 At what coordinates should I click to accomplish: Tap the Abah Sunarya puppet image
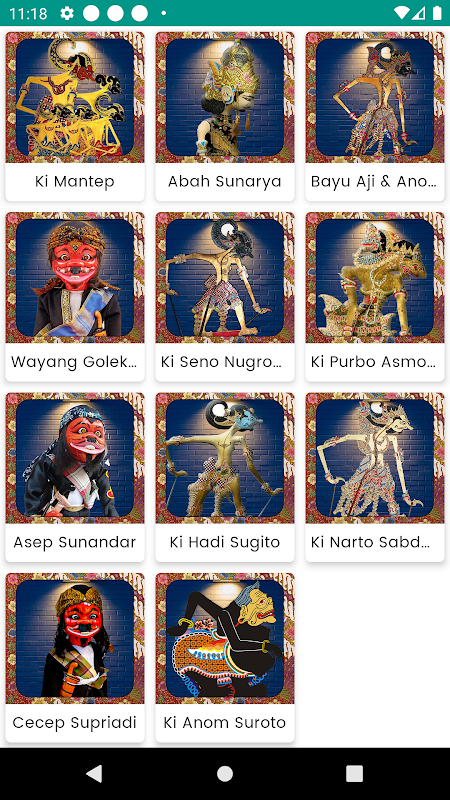click(x=225, y=97)
